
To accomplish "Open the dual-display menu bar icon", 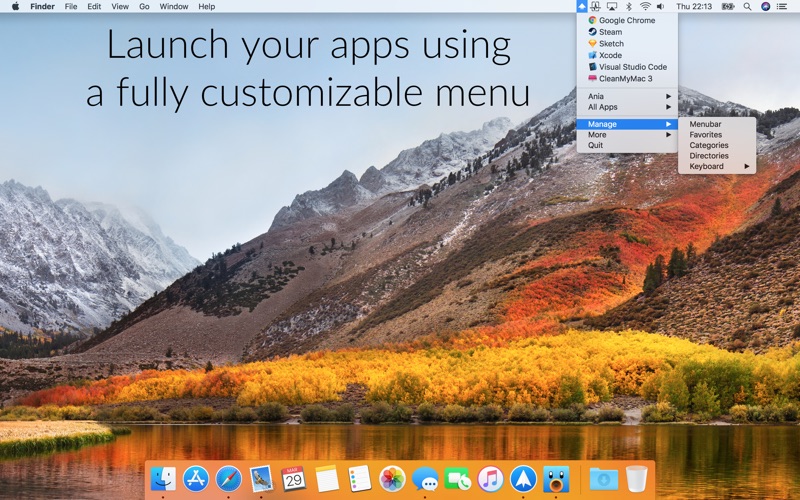I will [595, 6].
